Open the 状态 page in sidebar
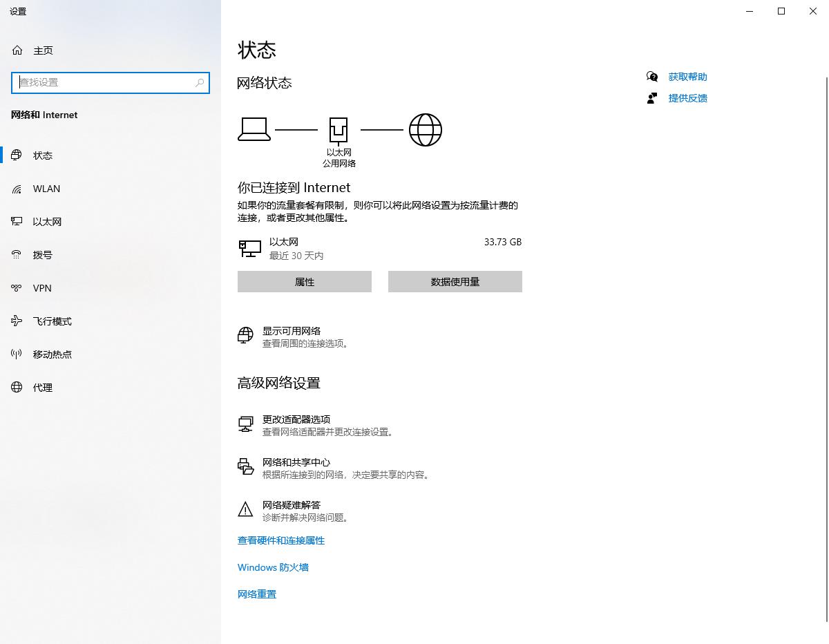 pyautogui.click(x=111, y=155)
